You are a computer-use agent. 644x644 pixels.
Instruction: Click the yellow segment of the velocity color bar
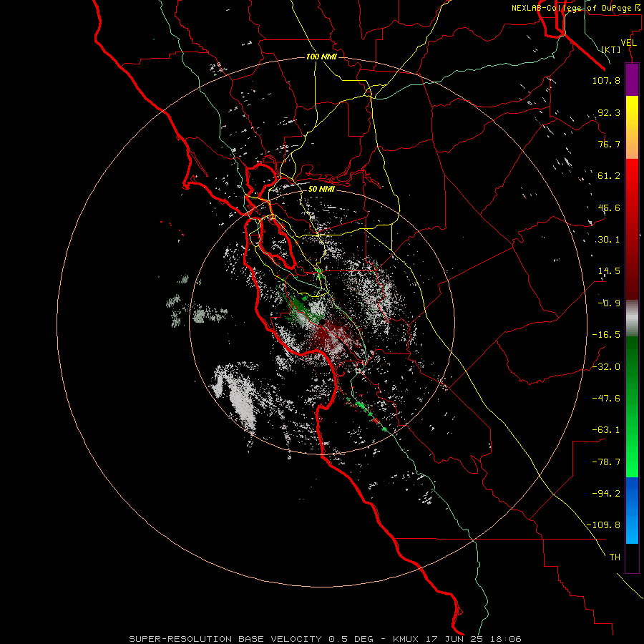(x=632, y=119)
